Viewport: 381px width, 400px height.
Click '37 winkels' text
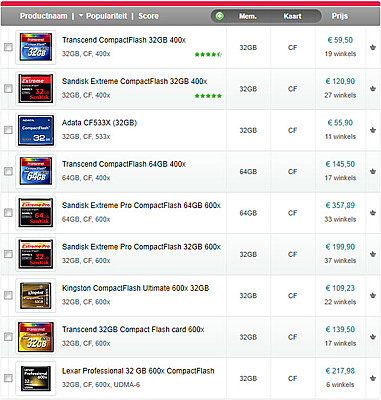pos(340,260)
